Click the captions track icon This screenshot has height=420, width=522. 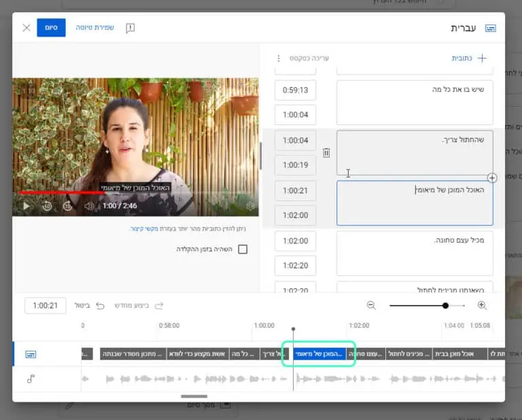[31, 354]
